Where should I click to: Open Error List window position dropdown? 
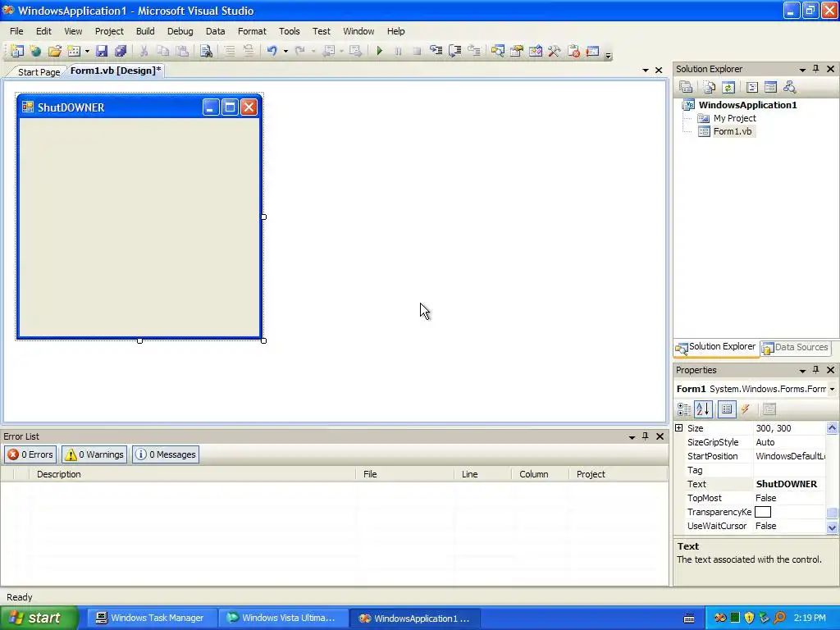(x=632, y=437)
